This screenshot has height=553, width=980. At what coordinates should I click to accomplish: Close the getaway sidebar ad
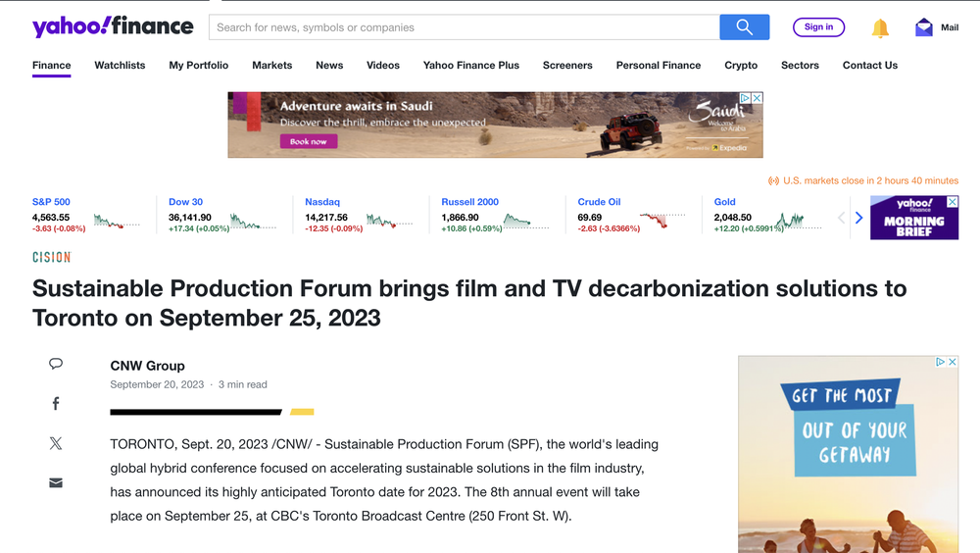click(x=953, y=362)
